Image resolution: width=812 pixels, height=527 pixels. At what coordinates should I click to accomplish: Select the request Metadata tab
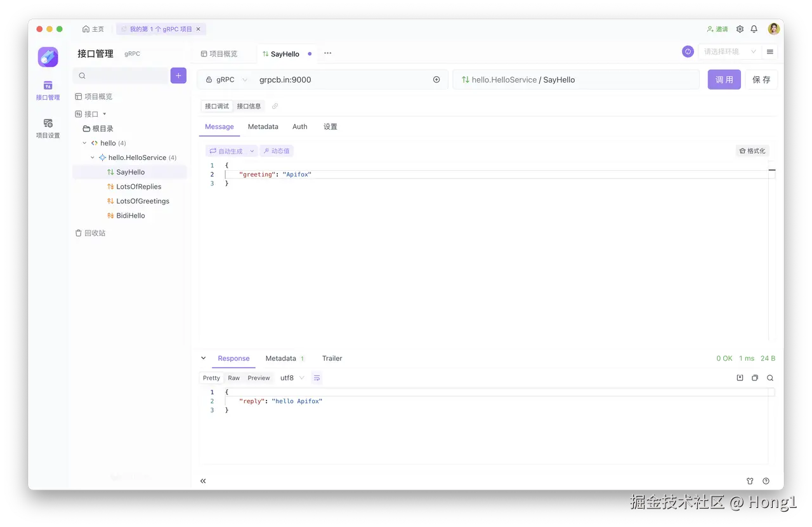(x=263, y=127)
